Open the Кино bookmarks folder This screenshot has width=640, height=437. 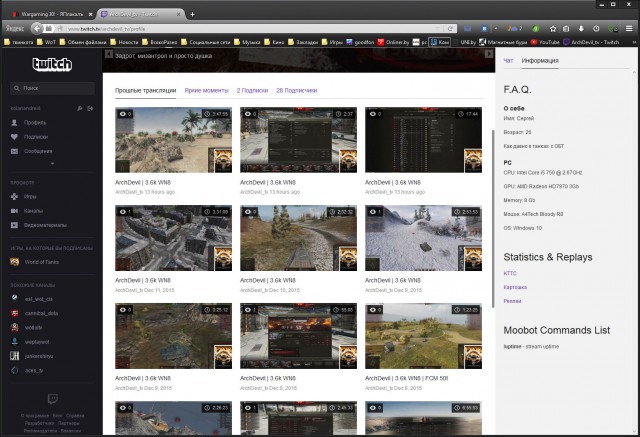[274, 42]
